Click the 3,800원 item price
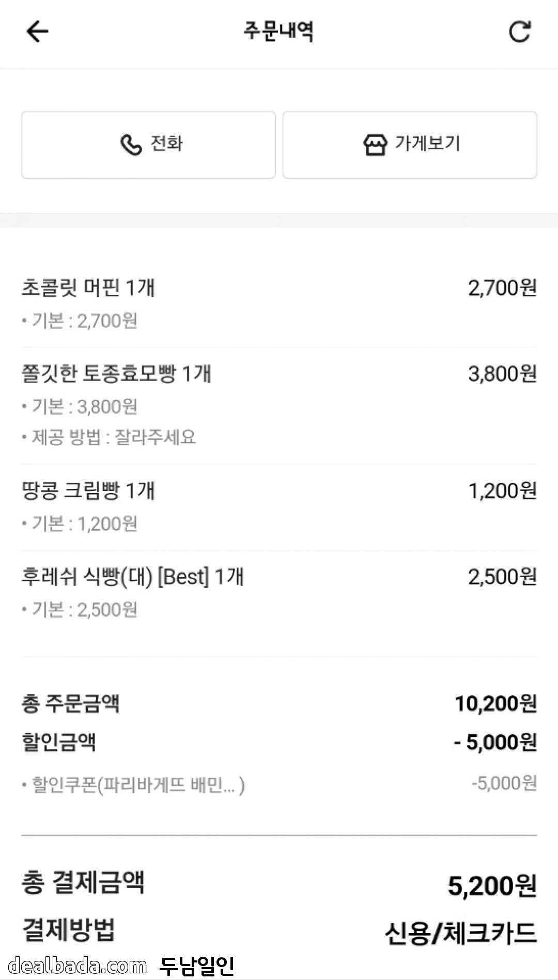Screen dimensions: 558x980 502,373
